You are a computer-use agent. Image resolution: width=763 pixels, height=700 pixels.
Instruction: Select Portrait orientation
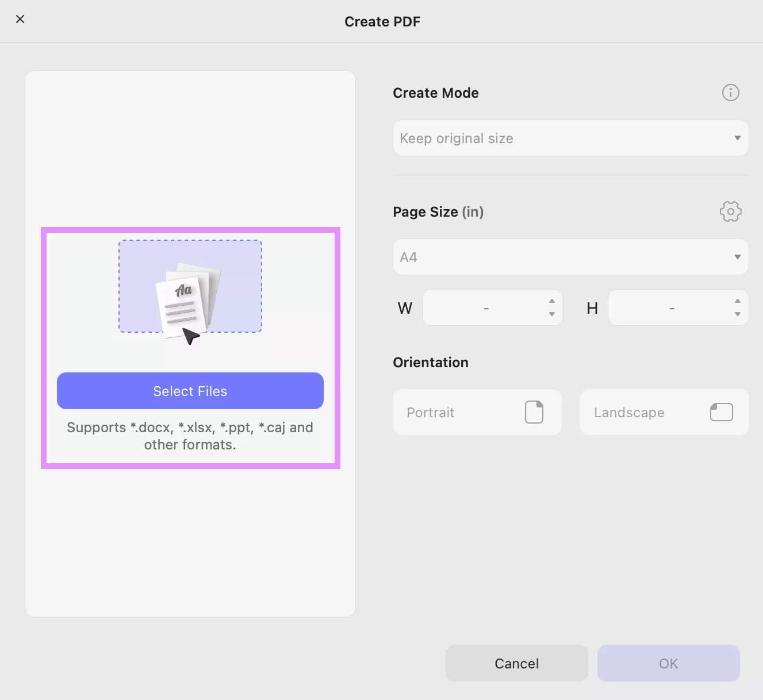click(x=477, y=412)
